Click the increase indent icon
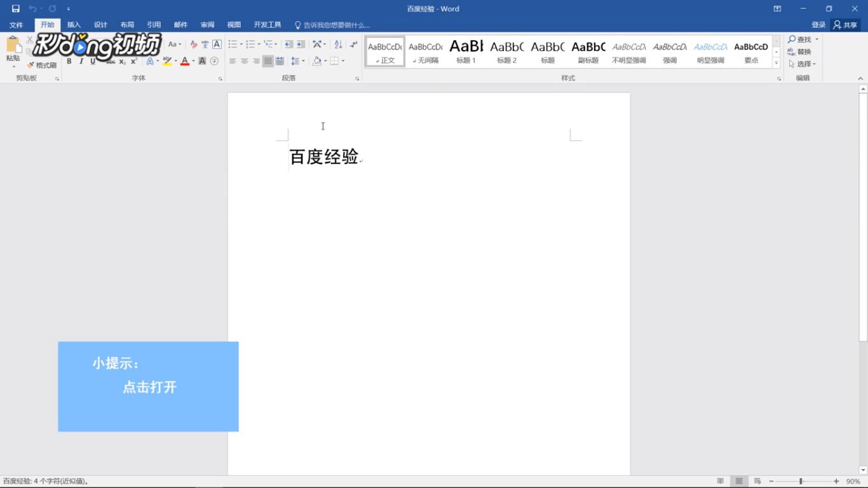 point(301,44)
